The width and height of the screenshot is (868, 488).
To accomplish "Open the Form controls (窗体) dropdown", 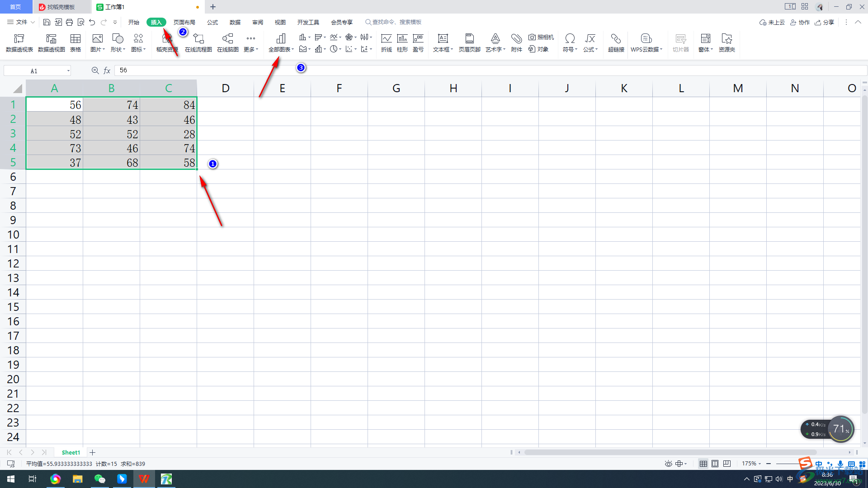I will [x=705, y=43].
